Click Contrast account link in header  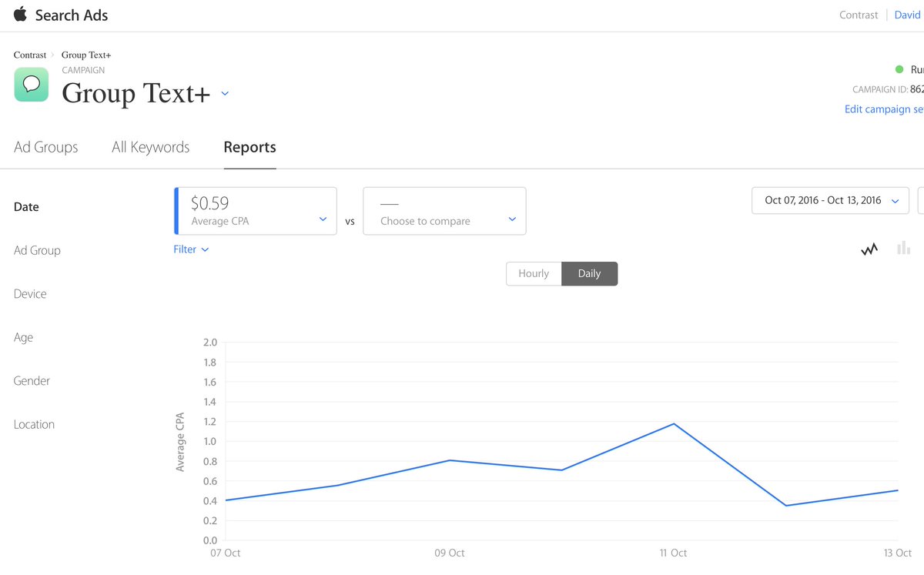click(859, 15)
